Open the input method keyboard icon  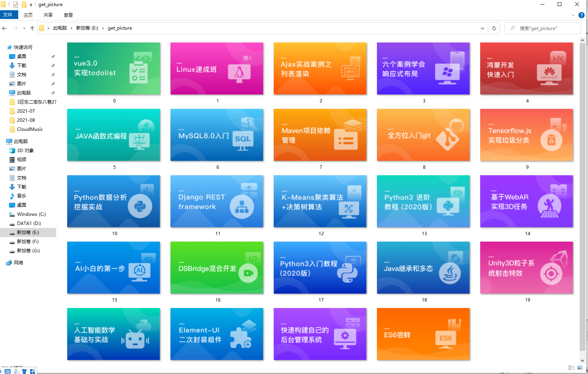8,371
